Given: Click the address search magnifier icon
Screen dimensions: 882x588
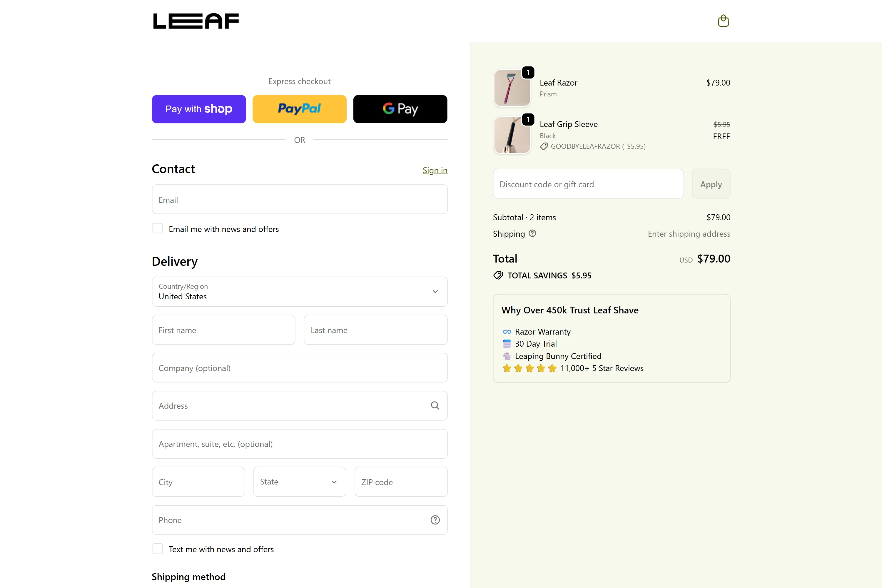Looking at the screenshot, I should (x=435, y=405).
